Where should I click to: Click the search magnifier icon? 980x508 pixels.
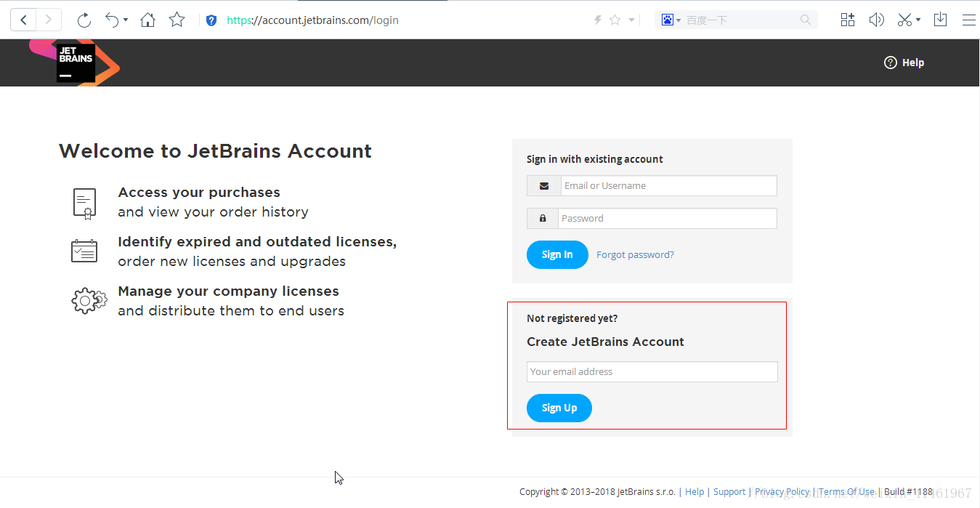[x=806, y=20]
